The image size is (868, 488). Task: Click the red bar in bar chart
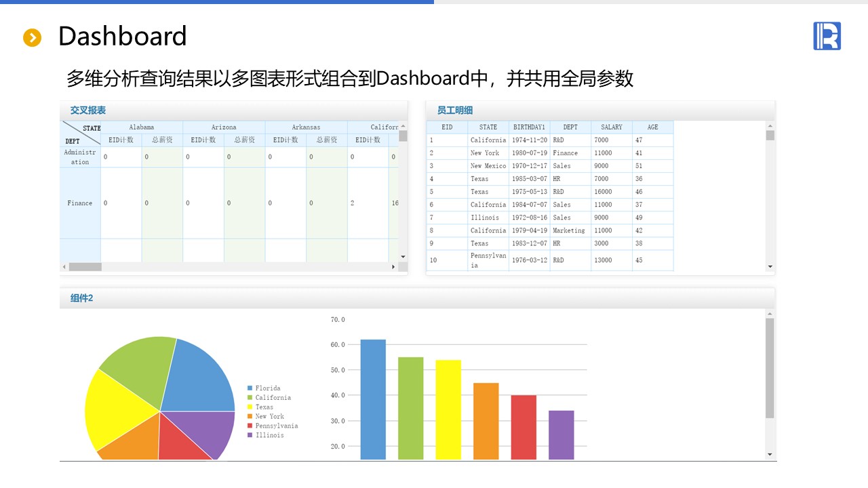coord(524,428)
